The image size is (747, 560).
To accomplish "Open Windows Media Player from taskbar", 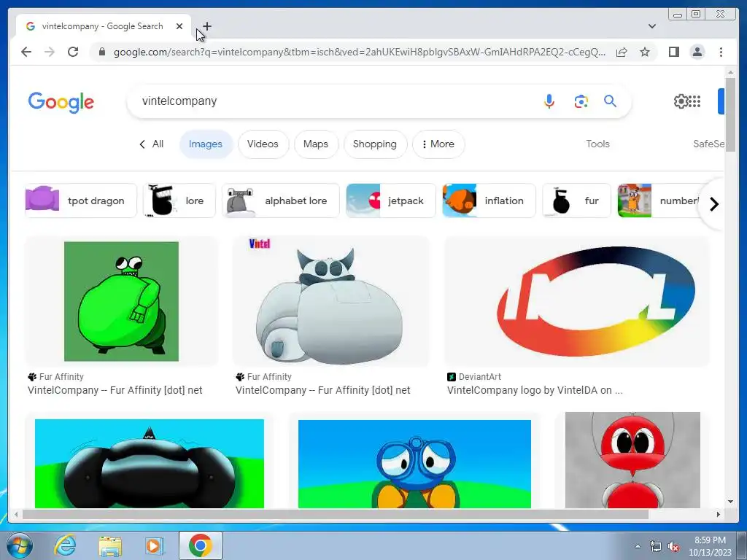I will [155, 545].
